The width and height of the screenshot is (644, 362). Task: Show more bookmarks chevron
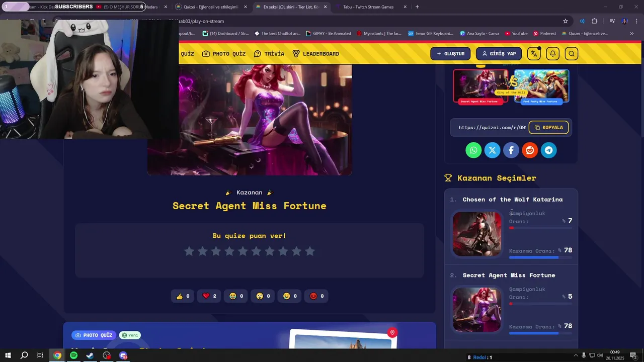(x=632, y=34)
